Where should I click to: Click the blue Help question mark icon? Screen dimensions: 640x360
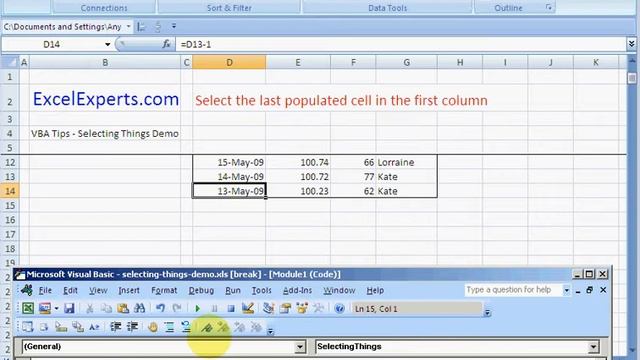pos(339,308)
